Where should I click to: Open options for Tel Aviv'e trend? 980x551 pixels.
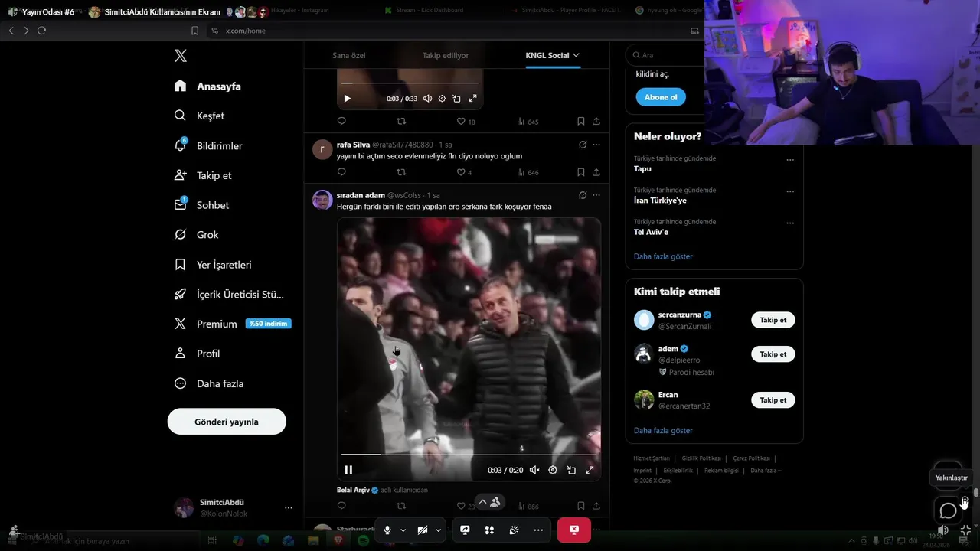click(790, 223)
